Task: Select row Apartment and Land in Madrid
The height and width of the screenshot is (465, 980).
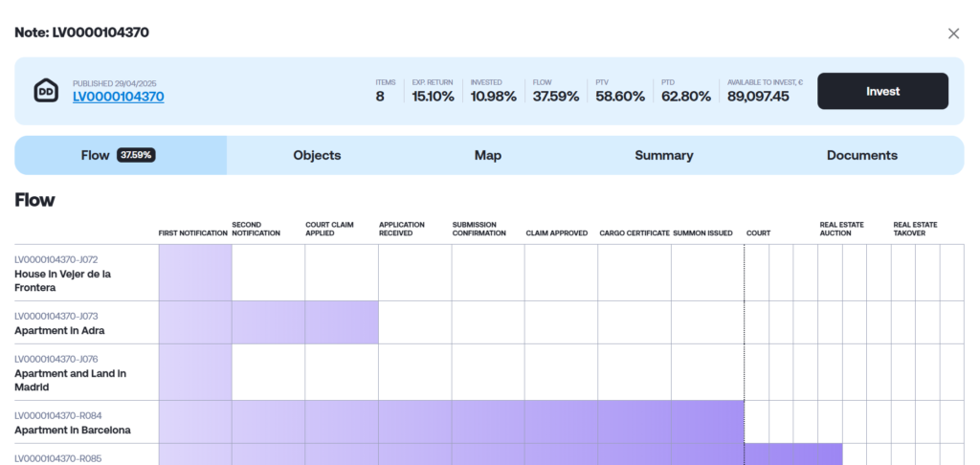Action: 489,372
